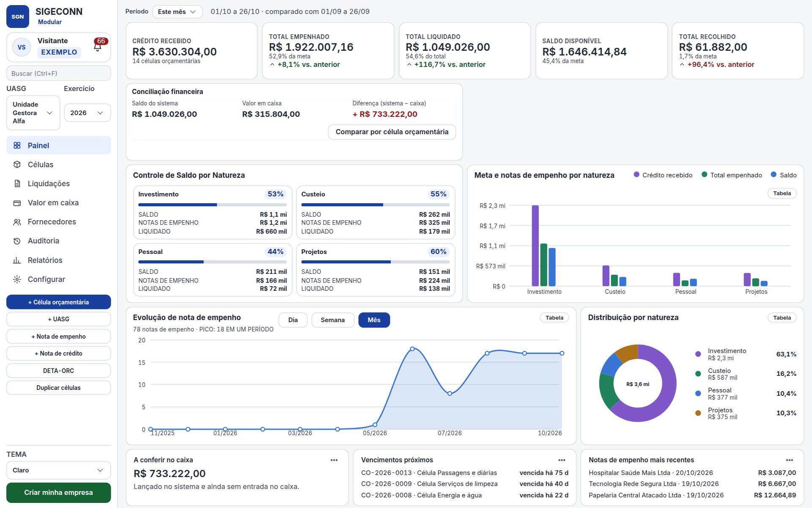Toggle the Dia view in Evolução chart
The image size is (812, 508).
[x=293, y=320]
